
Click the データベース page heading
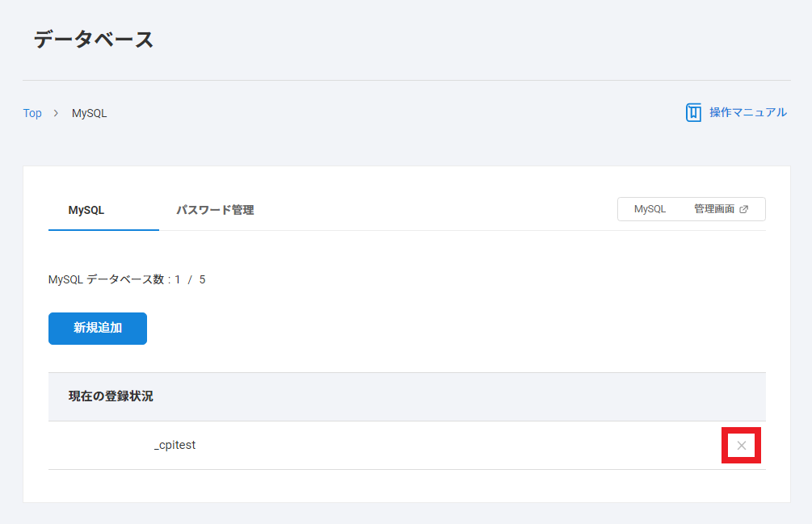point(94,39)
